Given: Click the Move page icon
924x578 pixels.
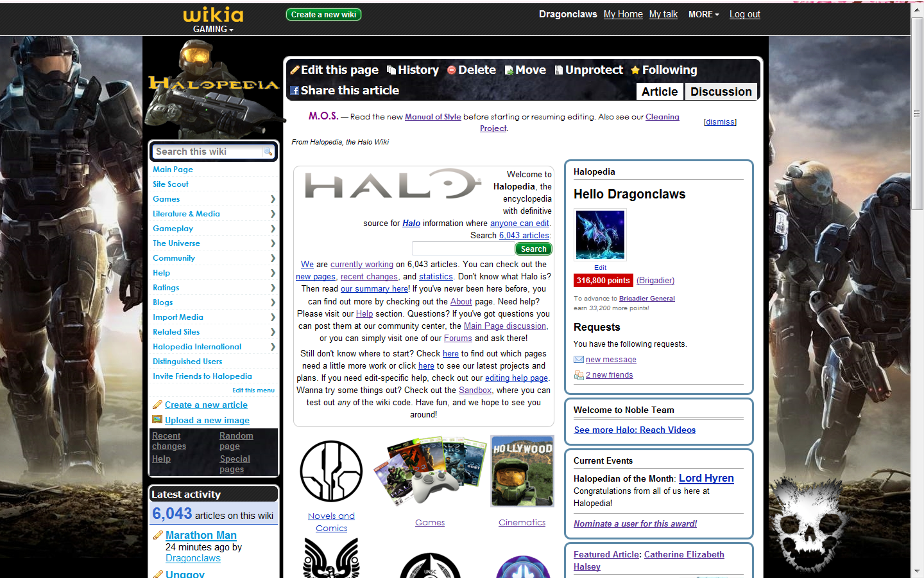Looking at the screenshot, I should click(x=509, y=70).
